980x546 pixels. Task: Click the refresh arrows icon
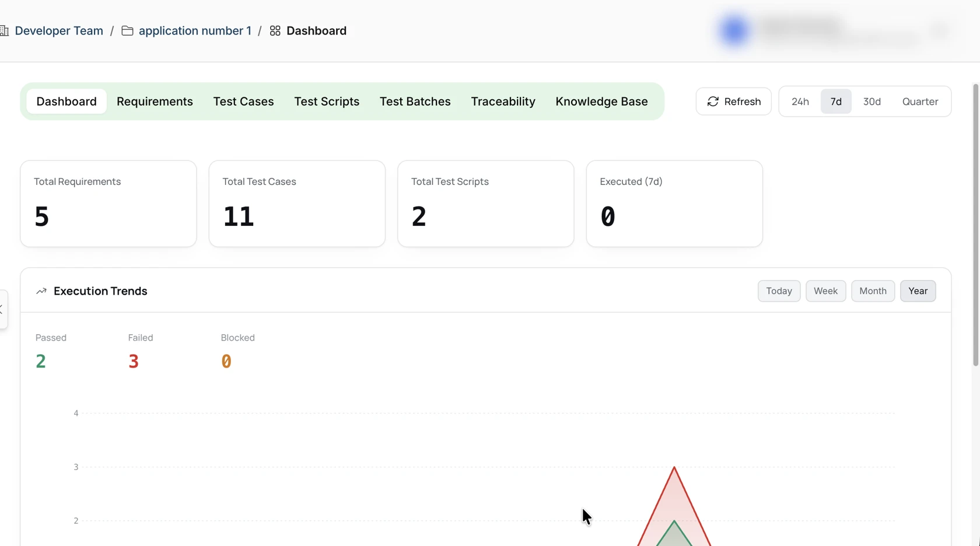713,101
